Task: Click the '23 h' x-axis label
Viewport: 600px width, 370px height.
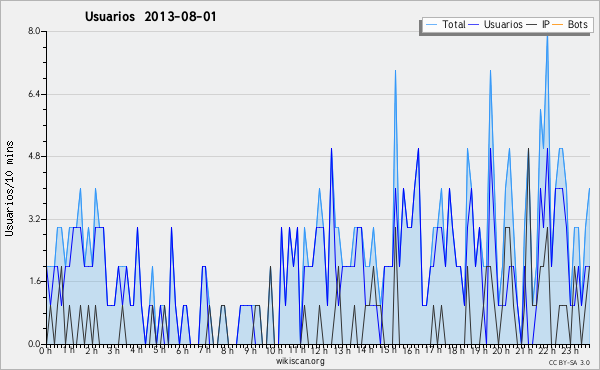Action: (570, 350)
